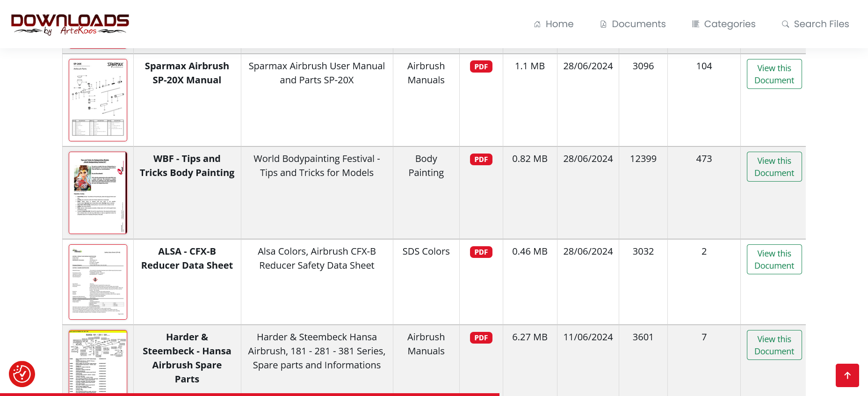This screenshot has width=868, height=396.
Task: Click download count 473
Action: tap(704, 159)
